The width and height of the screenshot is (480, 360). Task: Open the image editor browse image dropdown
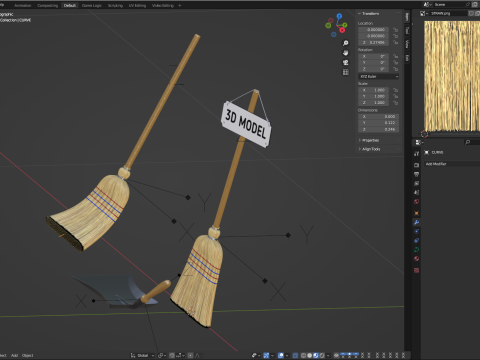pyautogui.click(x=423, y=13)
